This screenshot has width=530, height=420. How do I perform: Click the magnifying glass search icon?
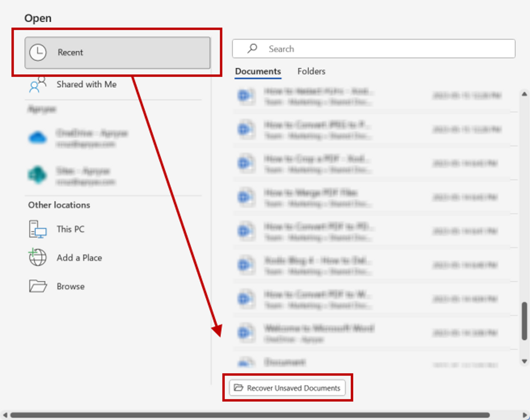(x=252, y=49)
